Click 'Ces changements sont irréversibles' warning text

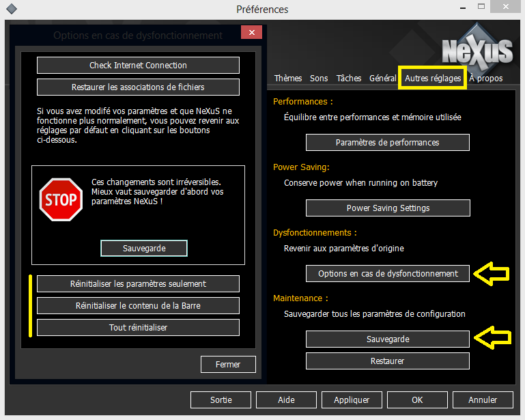(156, 182)
